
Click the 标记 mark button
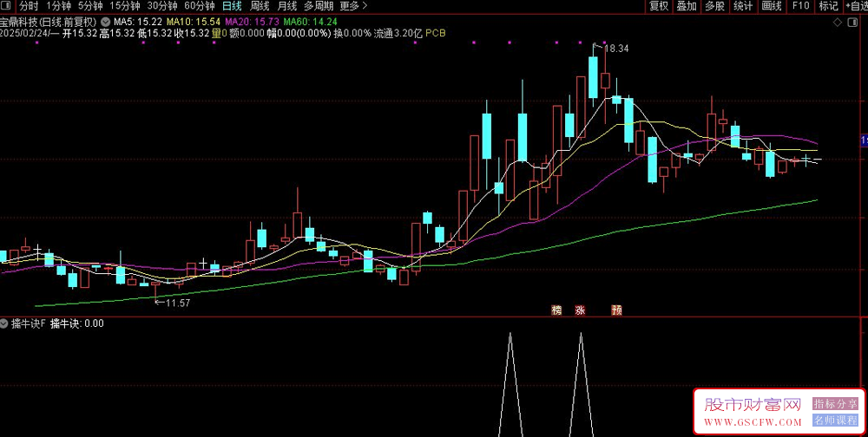click(828, 6)
